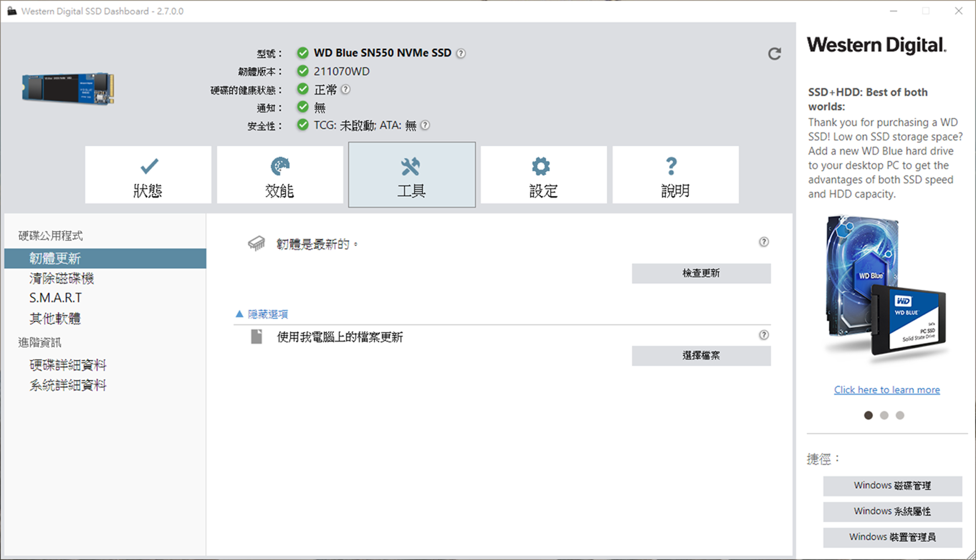This screenshot has width=976, height=560.
Task: Follow the 'Click here to learn more' link
Action: click(x=886, y=390)
